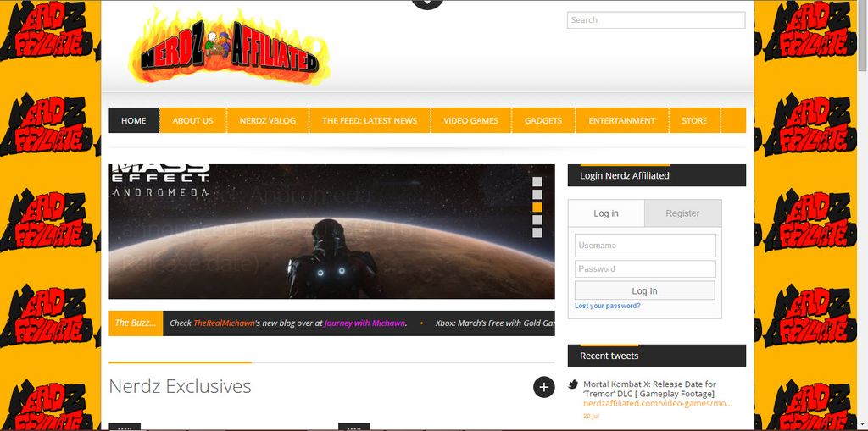Image resolution: width=868 pixels, height=431 pixels.
Task: Open TheRealMichawn link in ticker
Action: pos(224,323)
